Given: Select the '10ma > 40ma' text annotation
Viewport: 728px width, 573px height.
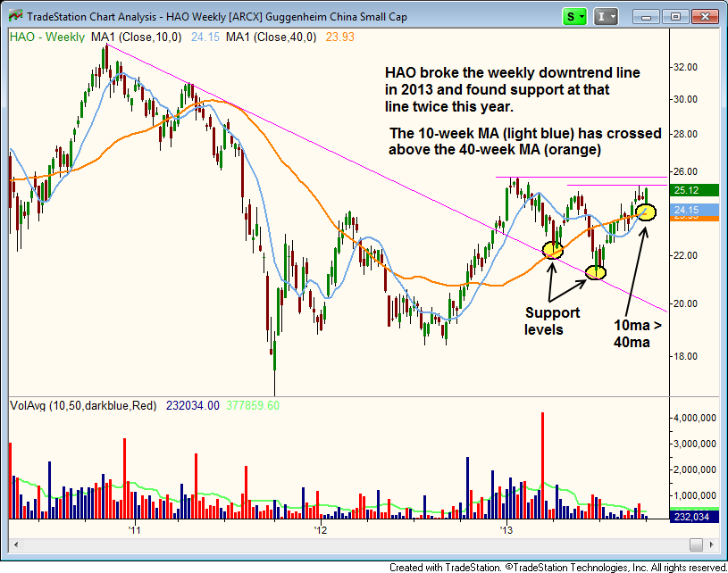Looking at the screenshot, I should pos(638,334).
